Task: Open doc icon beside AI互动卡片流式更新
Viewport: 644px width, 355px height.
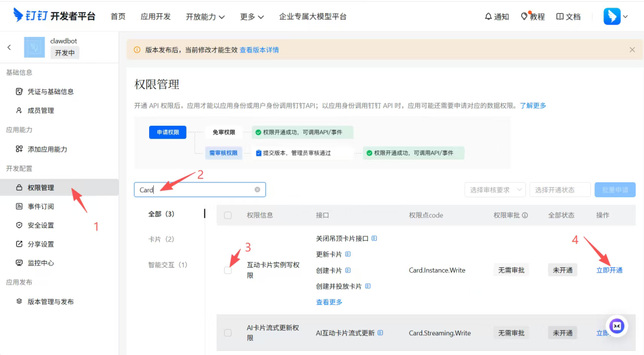Action: (x=380, y=333)
